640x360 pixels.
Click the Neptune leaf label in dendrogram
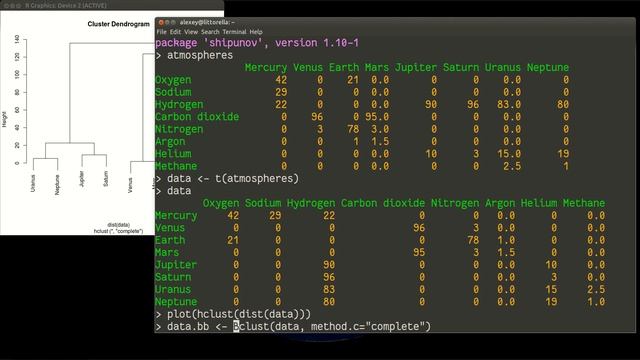pos(57,184)
